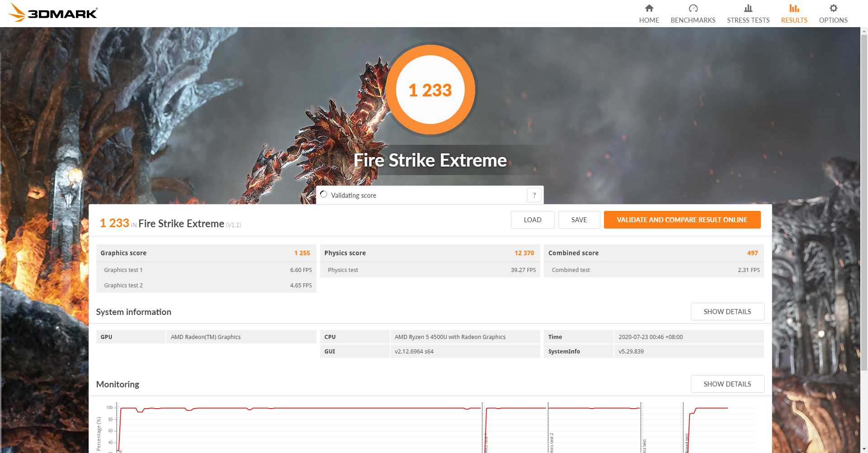The width and height of the screenshot is (868, 453).
Task: Open Options via gear icon
Action: point(833,8)
